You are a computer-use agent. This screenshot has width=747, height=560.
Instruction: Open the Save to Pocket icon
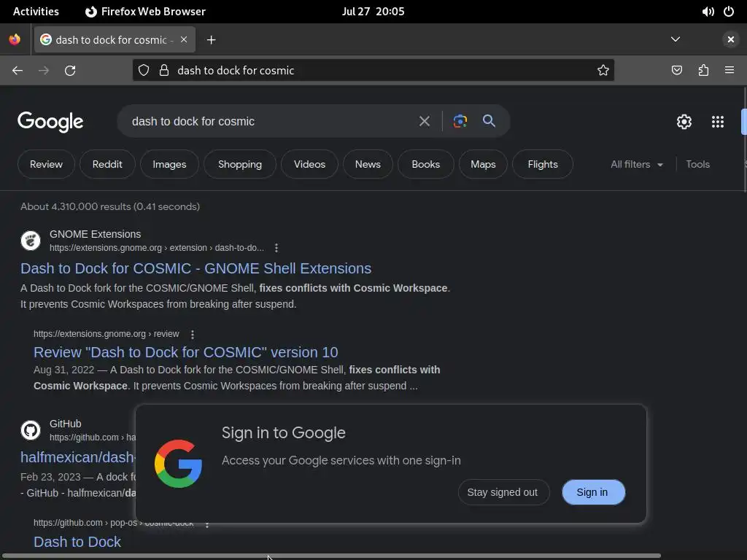coord(677,71)
